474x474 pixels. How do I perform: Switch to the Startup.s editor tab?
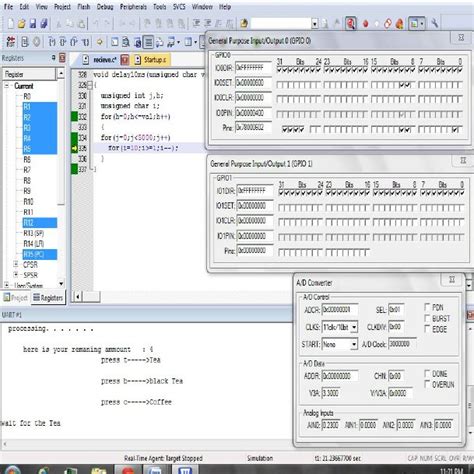151,60
